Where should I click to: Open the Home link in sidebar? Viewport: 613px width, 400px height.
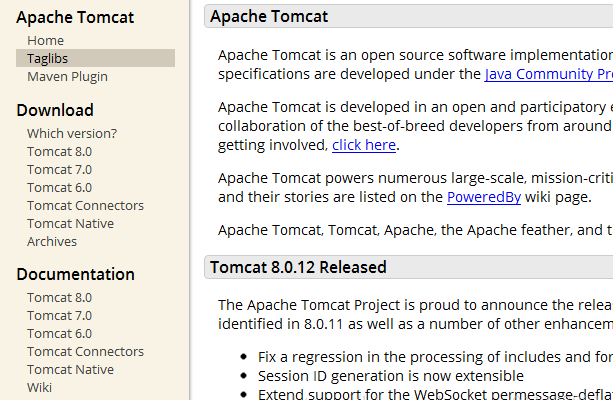(x=45, y=40)
